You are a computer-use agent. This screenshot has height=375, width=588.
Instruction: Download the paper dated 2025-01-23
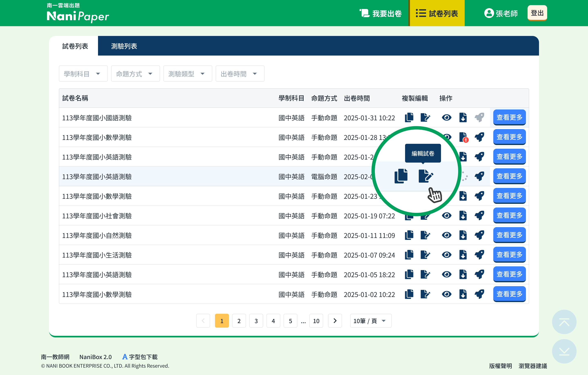pyautogui.click(x=463, y=196)
